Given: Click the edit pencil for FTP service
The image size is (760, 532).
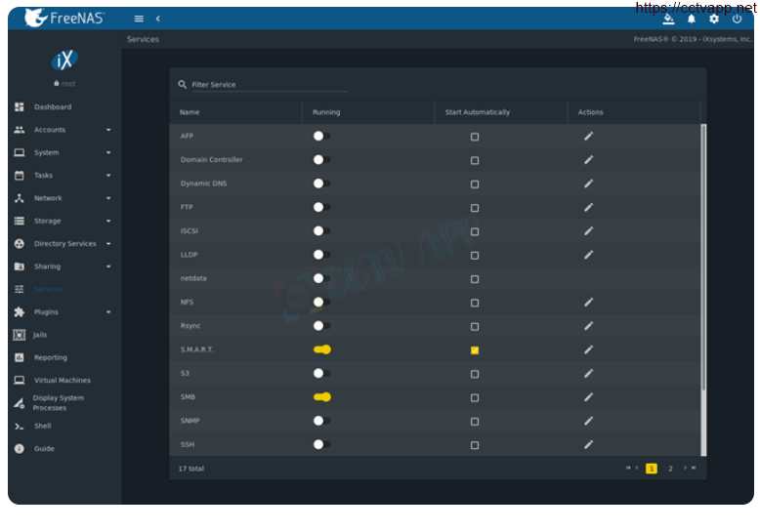Looking at the screenshot, I should (x=588, y=207).
